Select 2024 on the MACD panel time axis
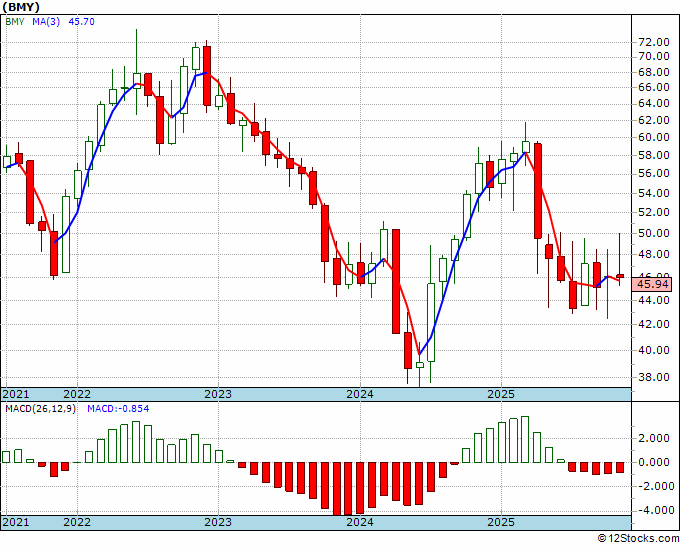This screenshot has width=680, height=546. click(360, 522)
